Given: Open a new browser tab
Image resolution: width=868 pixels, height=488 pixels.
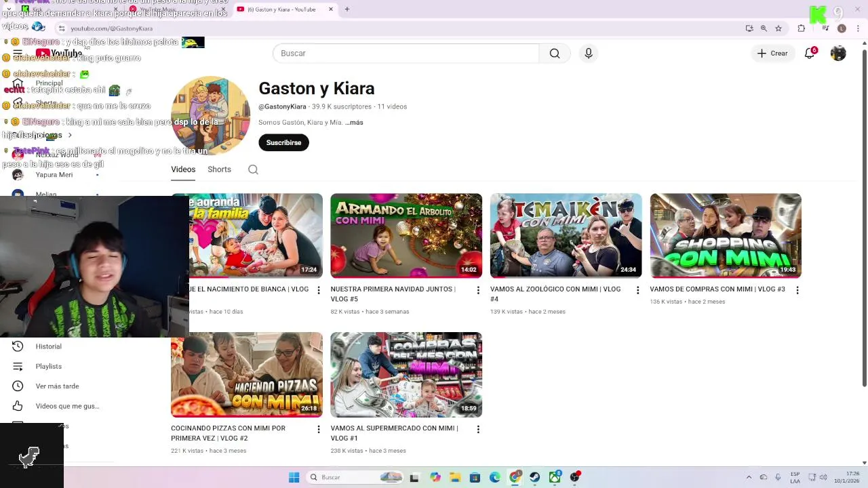Looking at the screenshot, I should [x=347, y=9].
